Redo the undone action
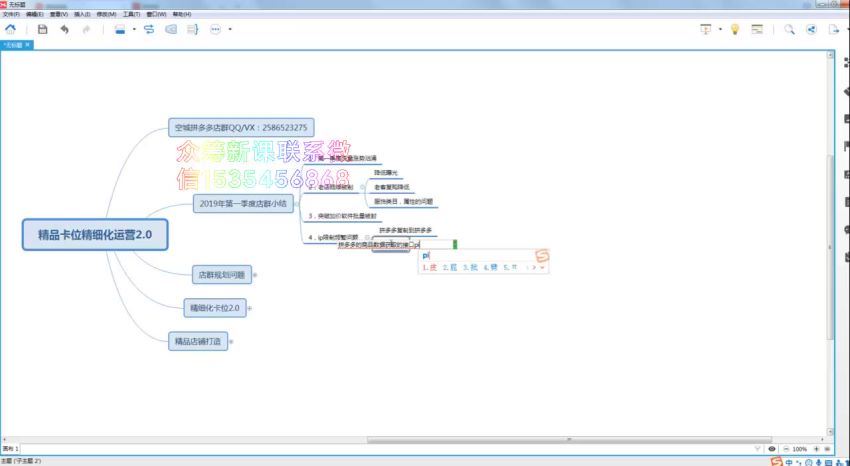Screen dimensions: 850x466 pyautogui.click(x=86, y=29)
